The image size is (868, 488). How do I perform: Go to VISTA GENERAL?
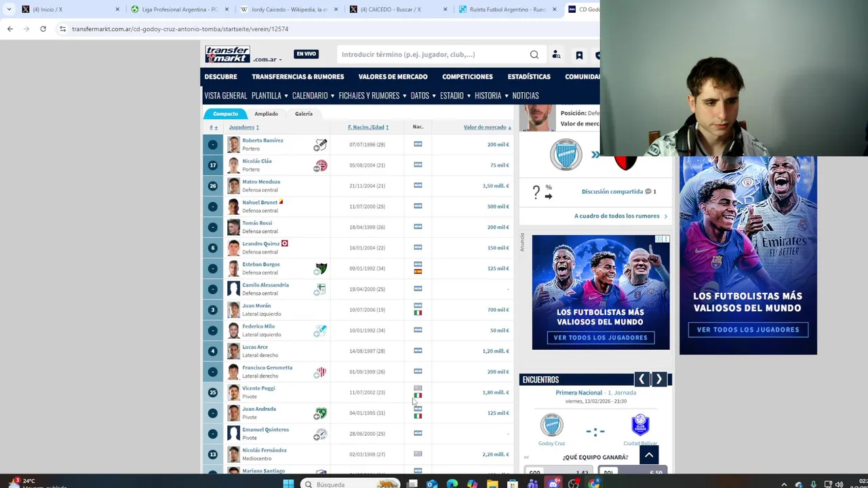tap(226, 96)
